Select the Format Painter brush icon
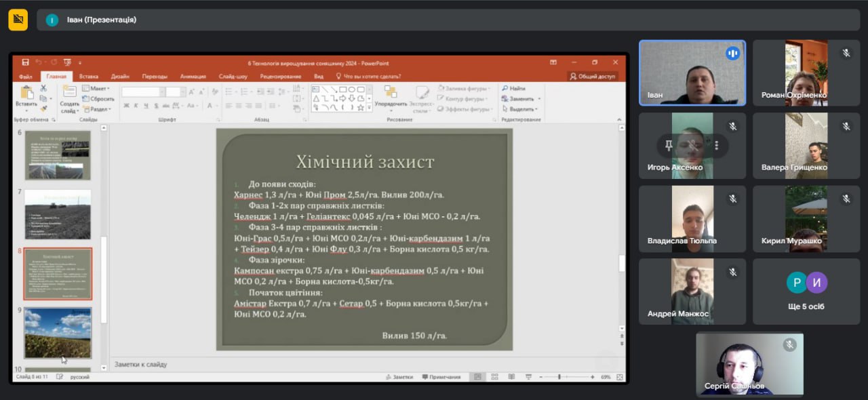868x400 pixels. click(44, 108)
